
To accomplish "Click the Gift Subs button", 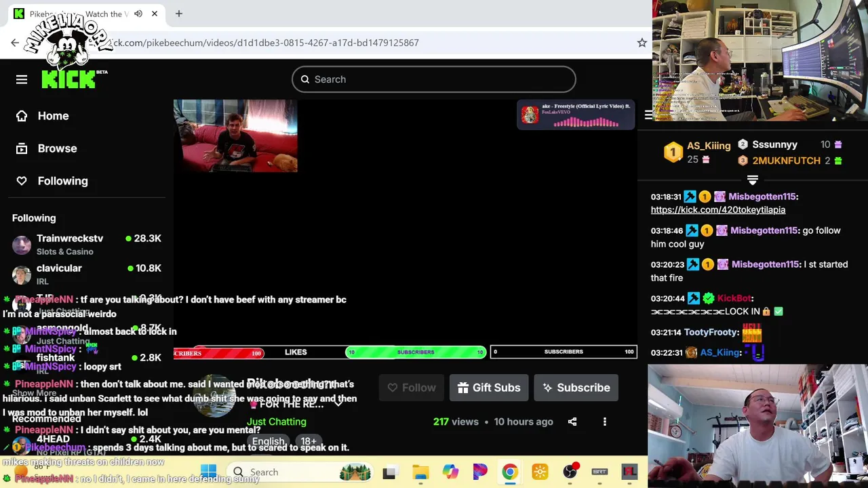I will [489, 388].
